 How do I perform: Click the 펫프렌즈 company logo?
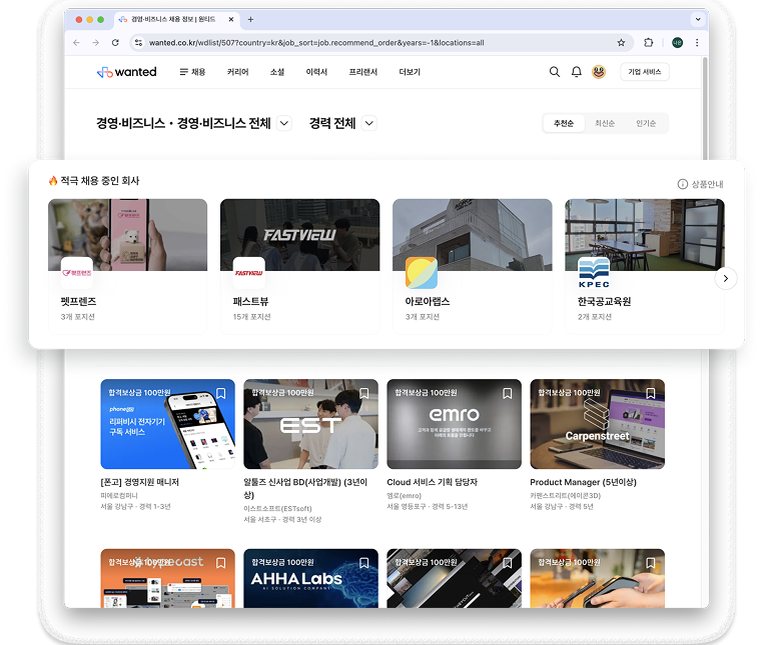(x=77, y=273)
